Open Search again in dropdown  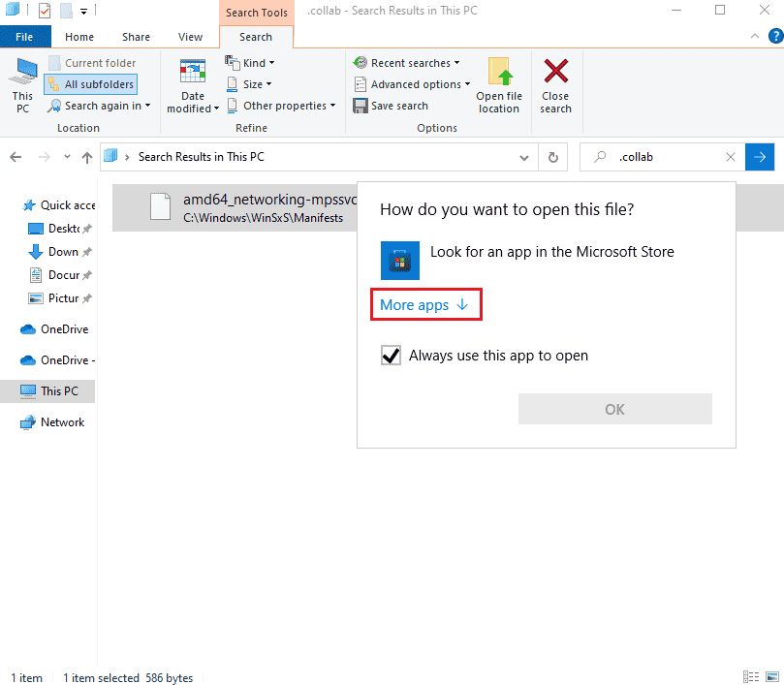[x=99, y=106]
